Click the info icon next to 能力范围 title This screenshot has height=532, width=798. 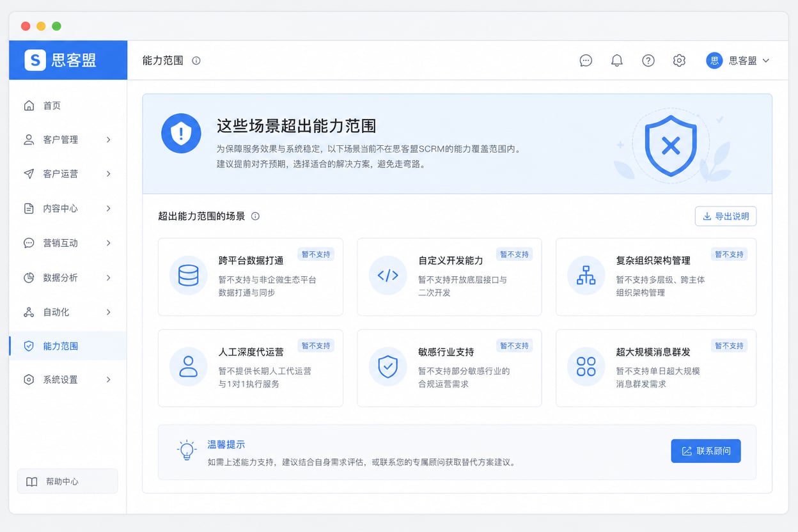(196, 61)
